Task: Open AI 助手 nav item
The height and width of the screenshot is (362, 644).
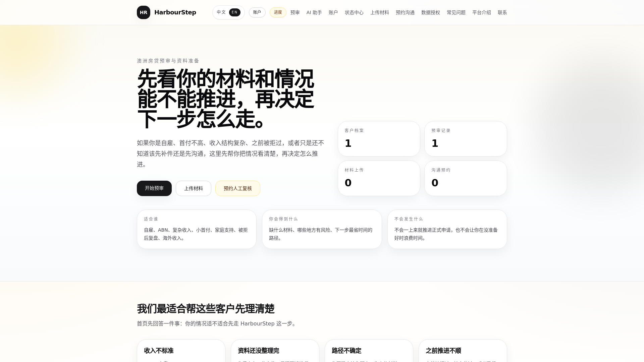Action: pos(314,12)
